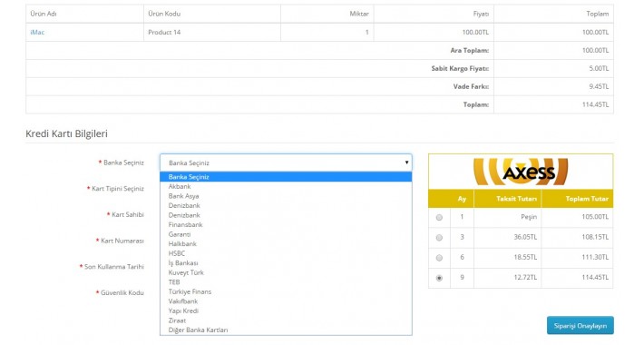Screen dimensions: 644x345
Task: Click the 9.45TL Vade Farkı amount
Action: click(599, 86)
